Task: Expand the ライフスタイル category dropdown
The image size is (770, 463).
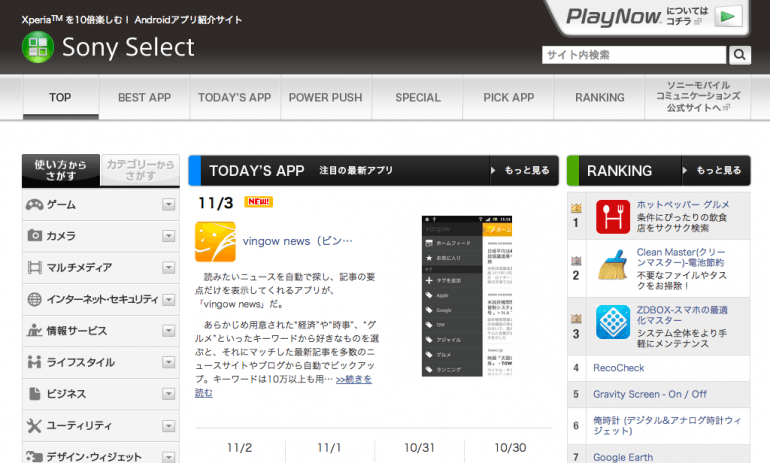Action: point(168,362)
